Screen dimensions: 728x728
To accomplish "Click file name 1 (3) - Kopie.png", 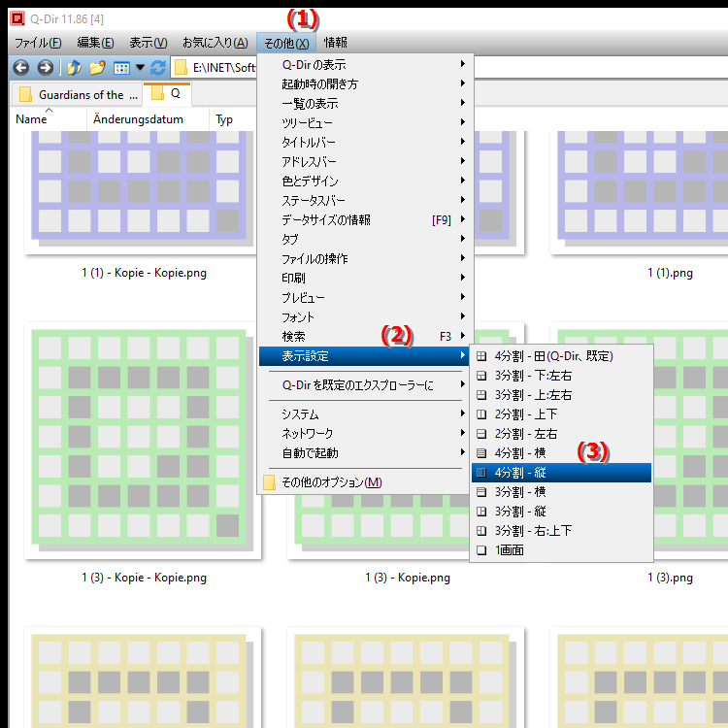I will (408, 578).
